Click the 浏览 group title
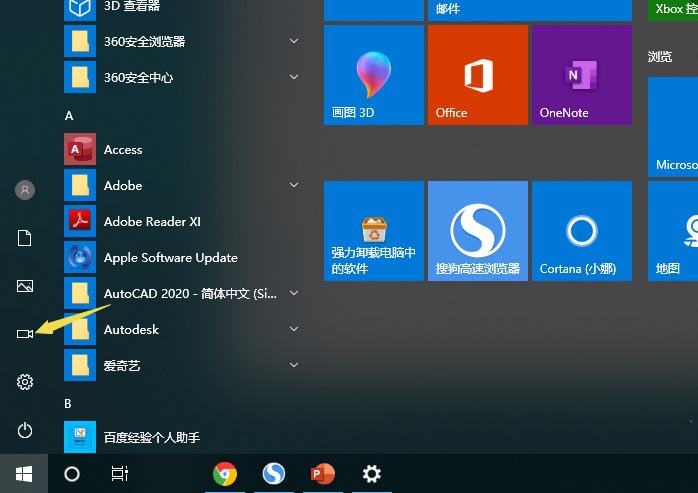698x493 pixels. pos(660,57)
